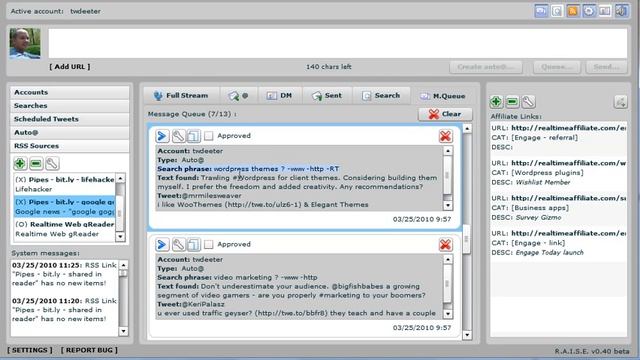Image resolution: width=640 pixels, height=360 pixels.
Task: Click the orange RSS feed icon in header
Action: [573, 11]
